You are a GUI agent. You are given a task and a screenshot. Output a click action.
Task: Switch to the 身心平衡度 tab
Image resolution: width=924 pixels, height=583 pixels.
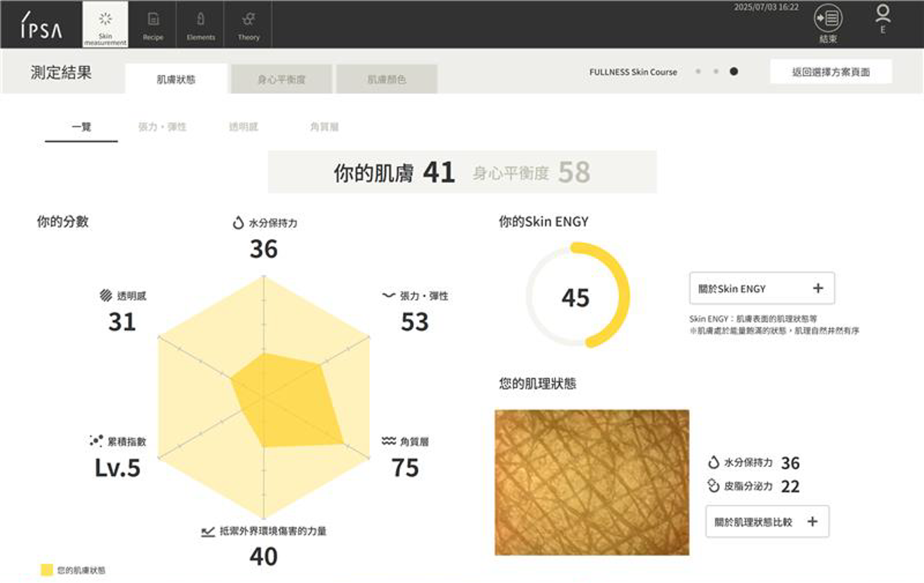pyautogui.click(x=281, y=79)
